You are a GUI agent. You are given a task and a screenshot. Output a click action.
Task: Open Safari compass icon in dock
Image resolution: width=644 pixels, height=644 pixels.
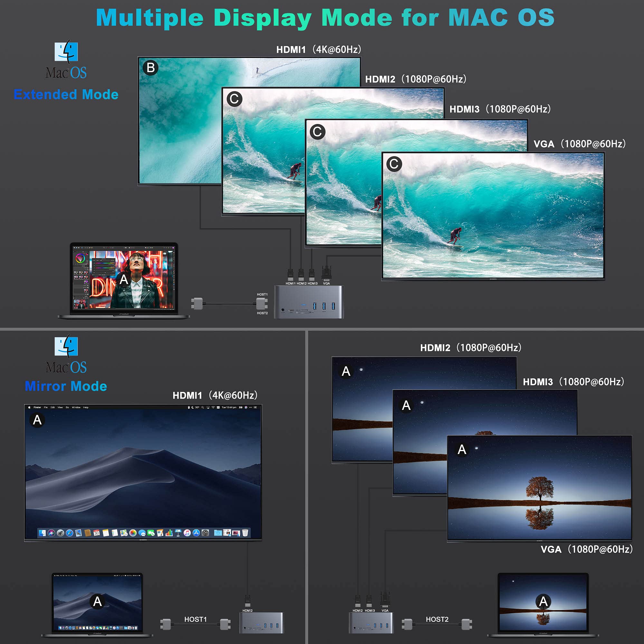(x=70, y=533)
